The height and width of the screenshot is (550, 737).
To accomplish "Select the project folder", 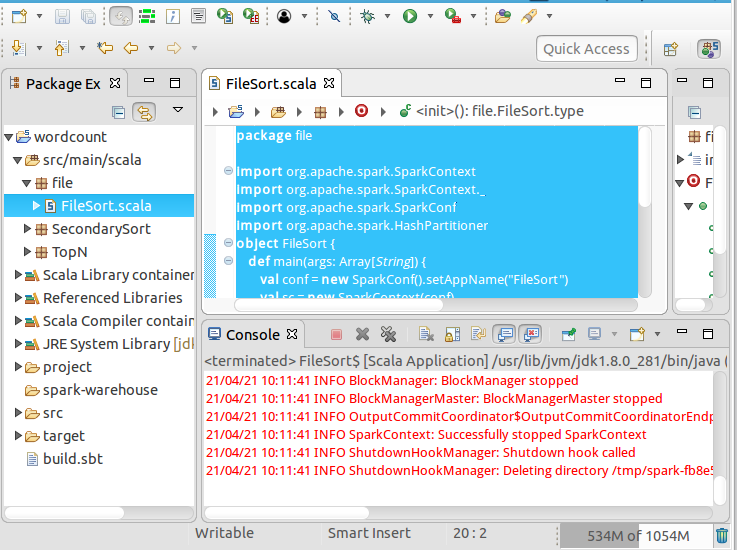I will (67, 367).
